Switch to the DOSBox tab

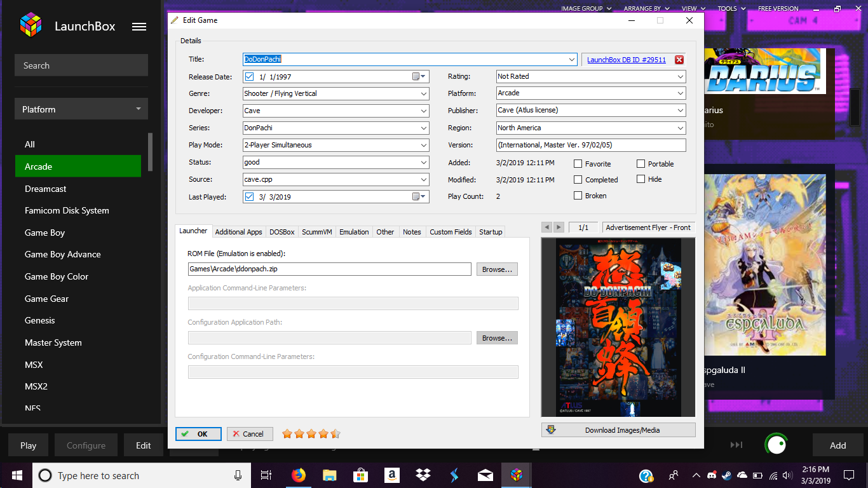pyautogui.click(x=282, y=232)
